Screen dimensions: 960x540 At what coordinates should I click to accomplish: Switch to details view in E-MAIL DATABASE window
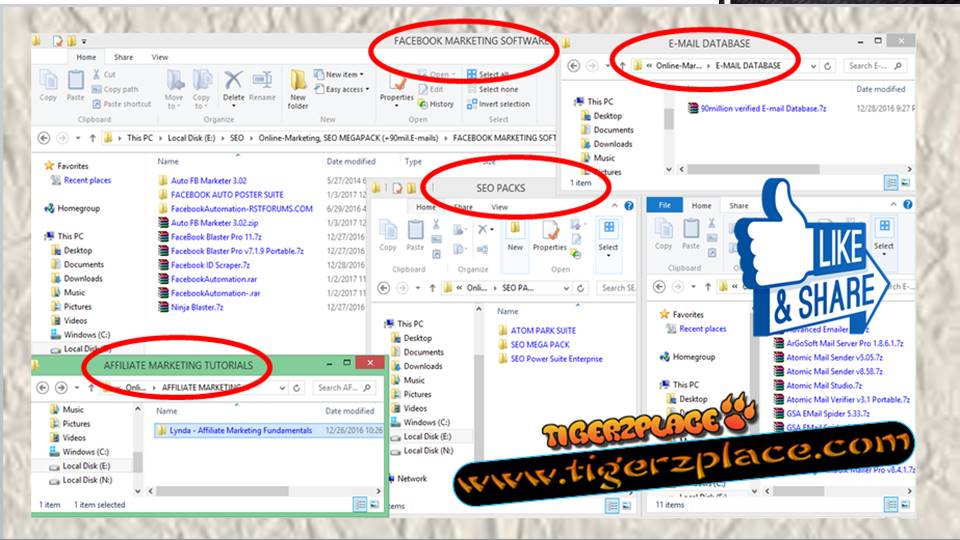point(891,182)
